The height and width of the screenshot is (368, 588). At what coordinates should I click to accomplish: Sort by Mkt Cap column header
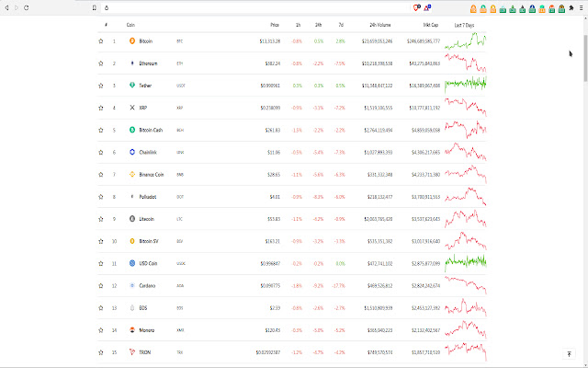(x=431, y=25)
